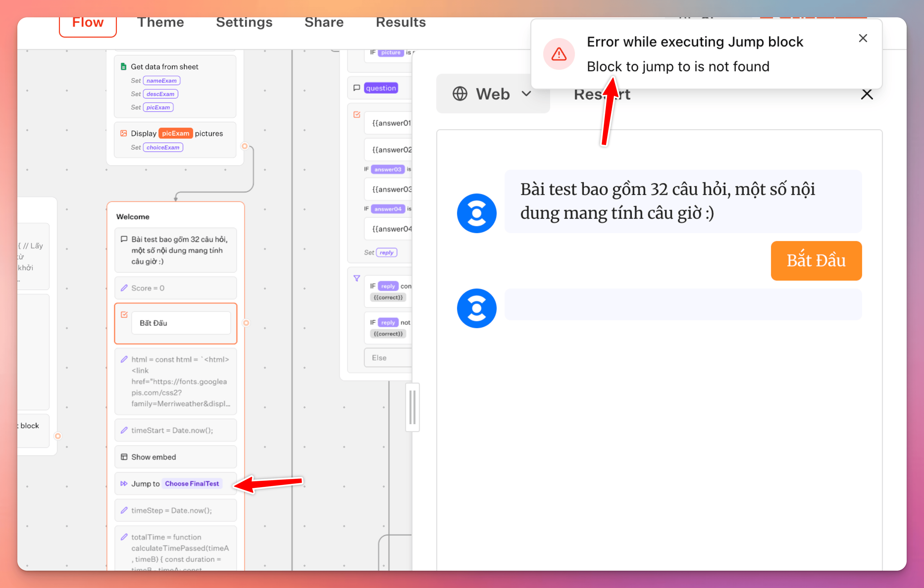Screen dimensions: 924x588
Task: Click the picture condition tag
Action: [x=391, y=52]
